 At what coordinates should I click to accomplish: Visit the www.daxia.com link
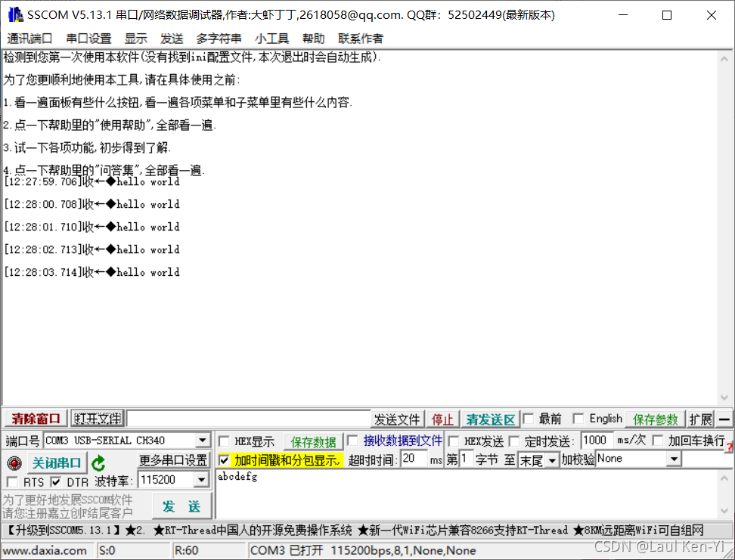point(47,550)
